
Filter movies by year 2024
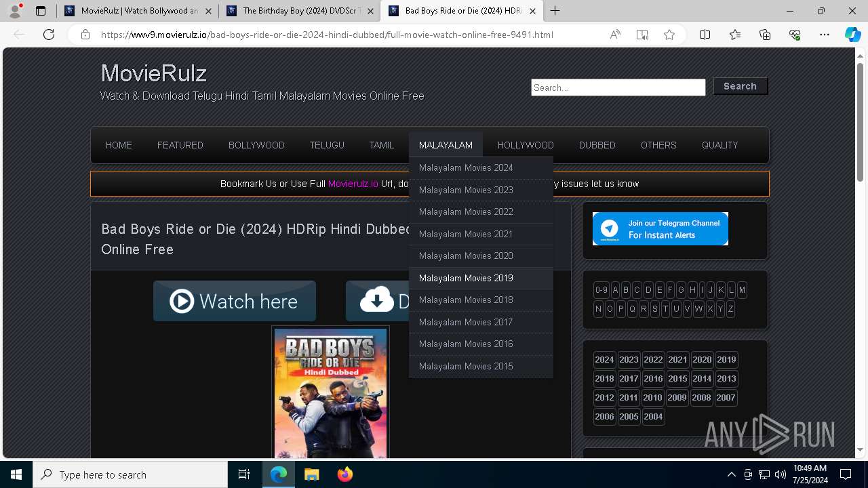(604, 360)
